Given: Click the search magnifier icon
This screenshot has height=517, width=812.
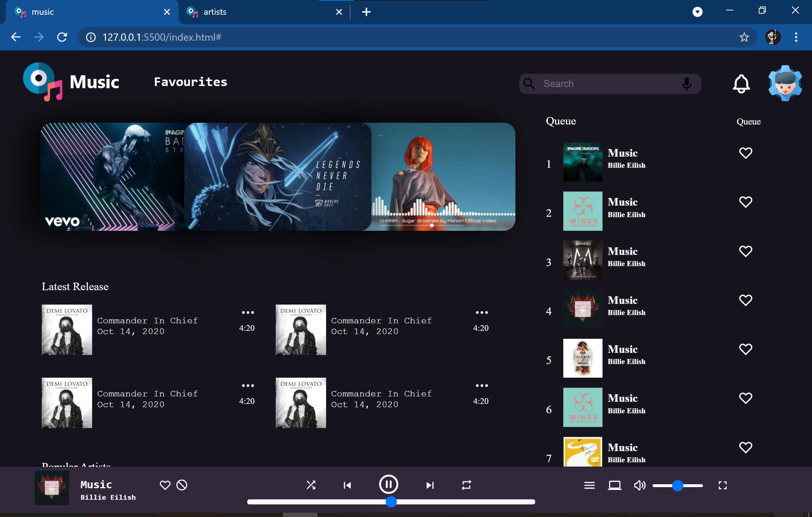Looking at the screenshot, I should 529,84.
